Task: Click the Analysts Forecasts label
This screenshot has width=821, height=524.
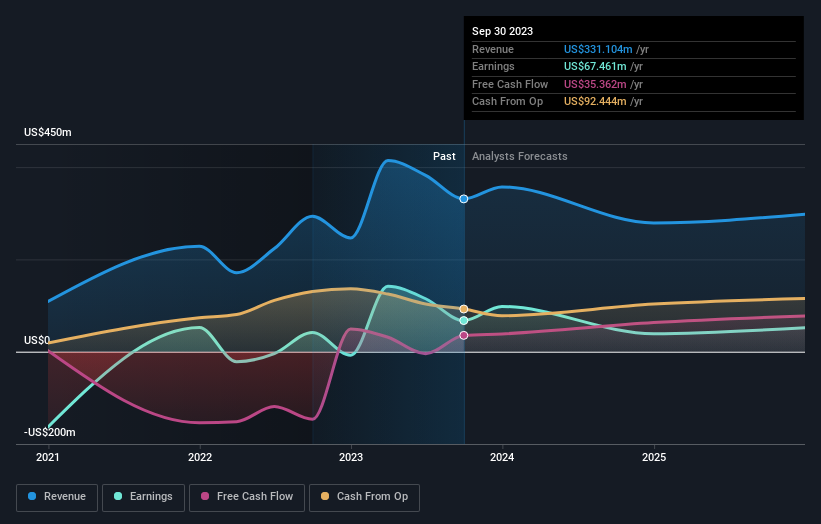Action: point(519,156)
